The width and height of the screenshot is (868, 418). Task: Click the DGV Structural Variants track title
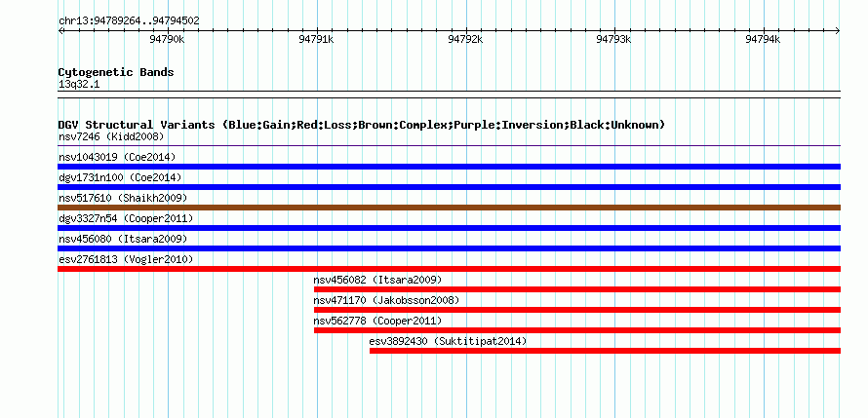(362, 125)
